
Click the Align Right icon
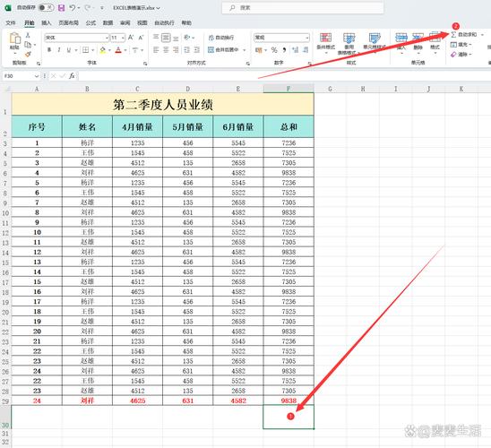pos(176,50)
